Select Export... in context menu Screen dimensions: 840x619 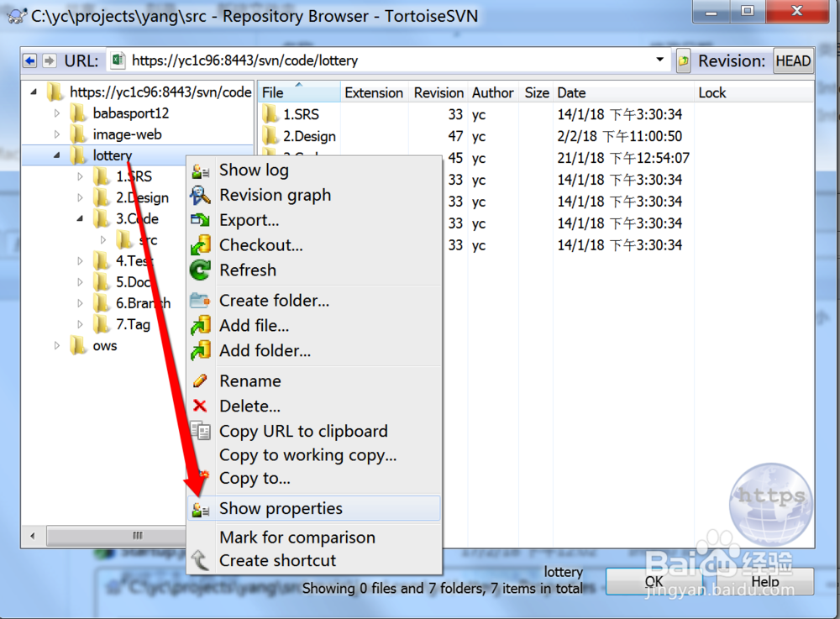(314, 220)
